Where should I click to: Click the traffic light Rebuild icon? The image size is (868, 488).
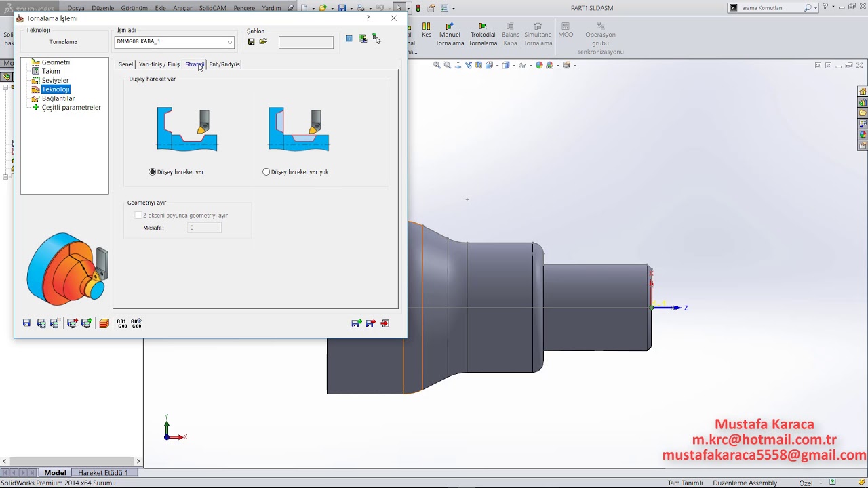pyautogui.click(x=418, y=8)
